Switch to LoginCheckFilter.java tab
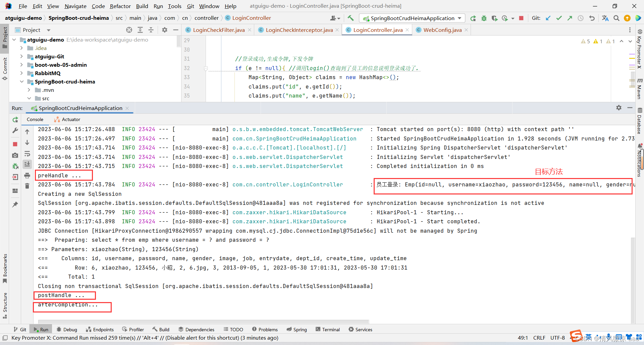The width and height of the screenshot is (644, 345). coord(219,30)
